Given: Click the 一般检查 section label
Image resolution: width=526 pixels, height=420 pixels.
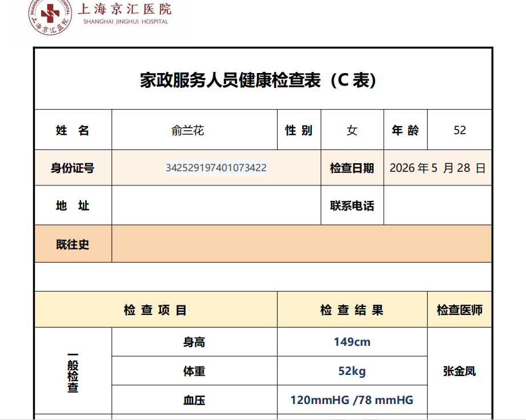Looking at the screenshot, I should coord(73,372).
